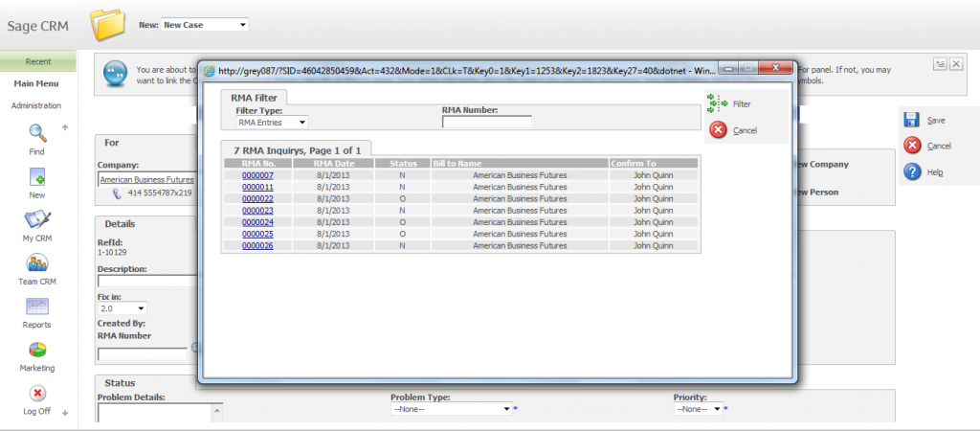980x431 pixels.
Task: Click the RMA Date column header
Action: tap(334, 163)
